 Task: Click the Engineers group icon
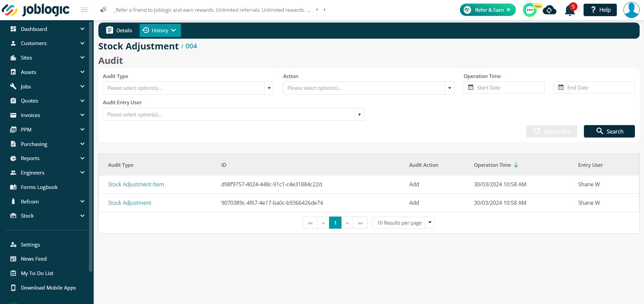(x=13, y=173)
